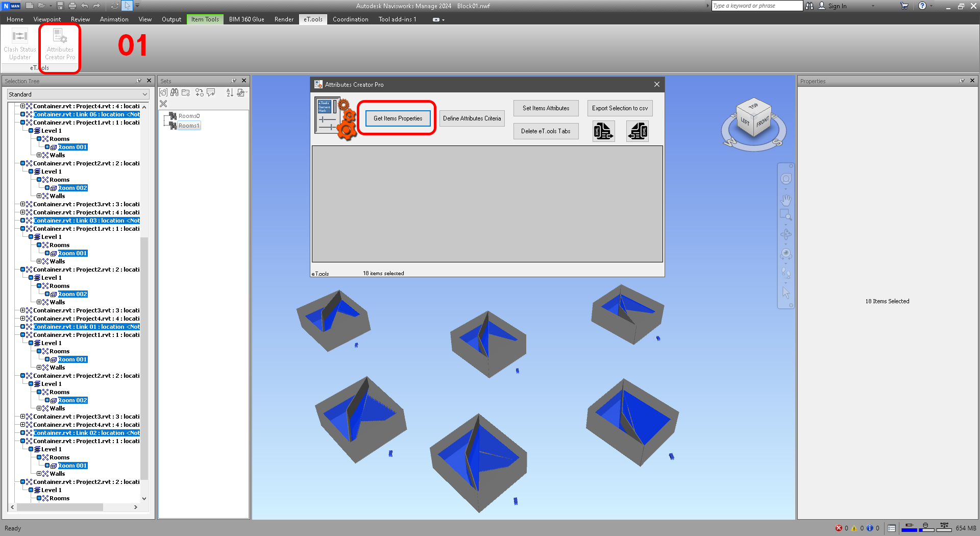Click the binoculars Save Search icon in Sets
This screenshot has height=536, width=980.
(x=175, y=92)
